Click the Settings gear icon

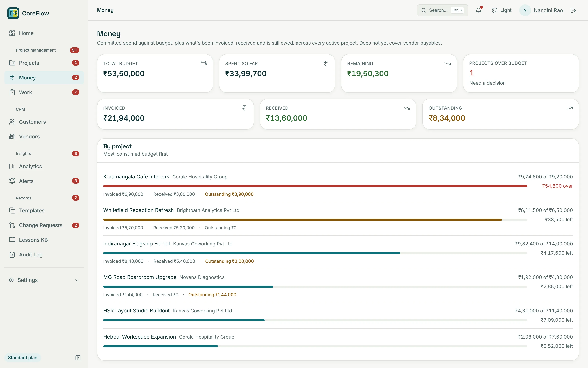click(x=11, y=280)
